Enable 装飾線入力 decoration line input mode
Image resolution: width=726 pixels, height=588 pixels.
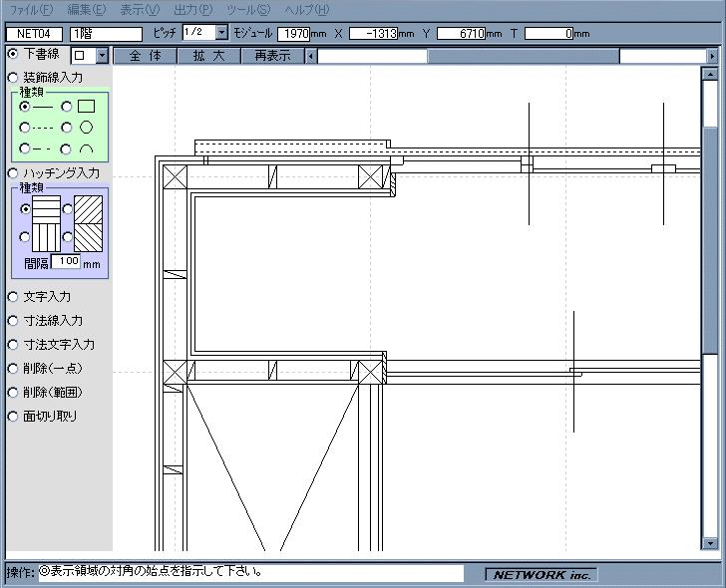point(14,77)
